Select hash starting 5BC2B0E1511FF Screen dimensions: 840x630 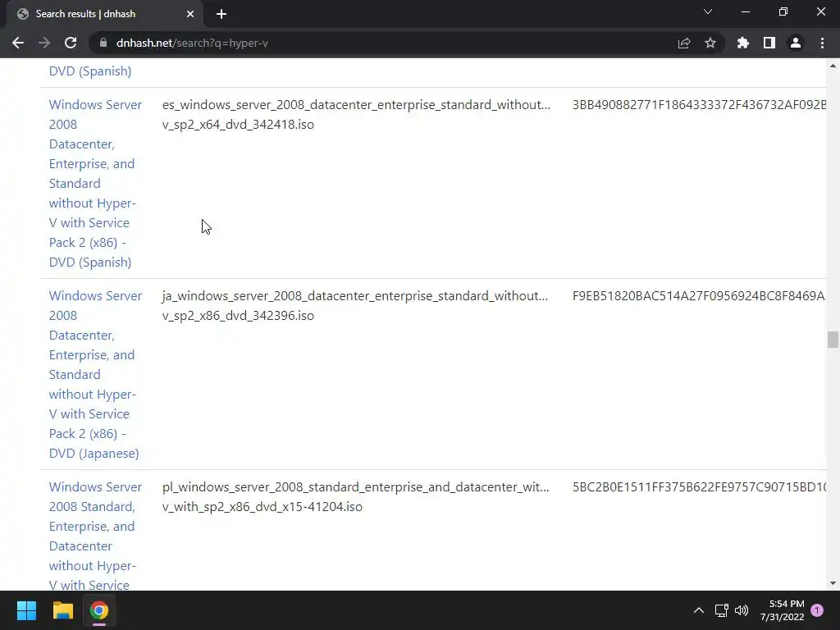click(699, 487)
